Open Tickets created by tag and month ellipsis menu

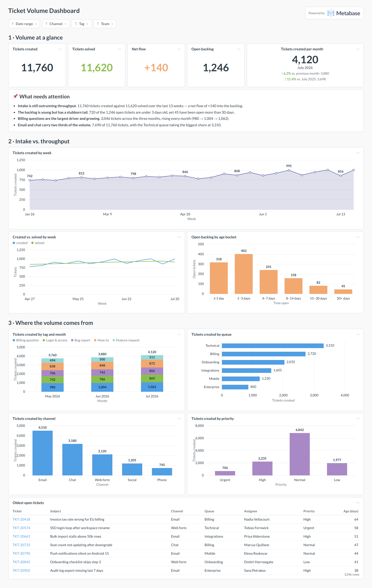pyautogui.click(x=179, y=335)
